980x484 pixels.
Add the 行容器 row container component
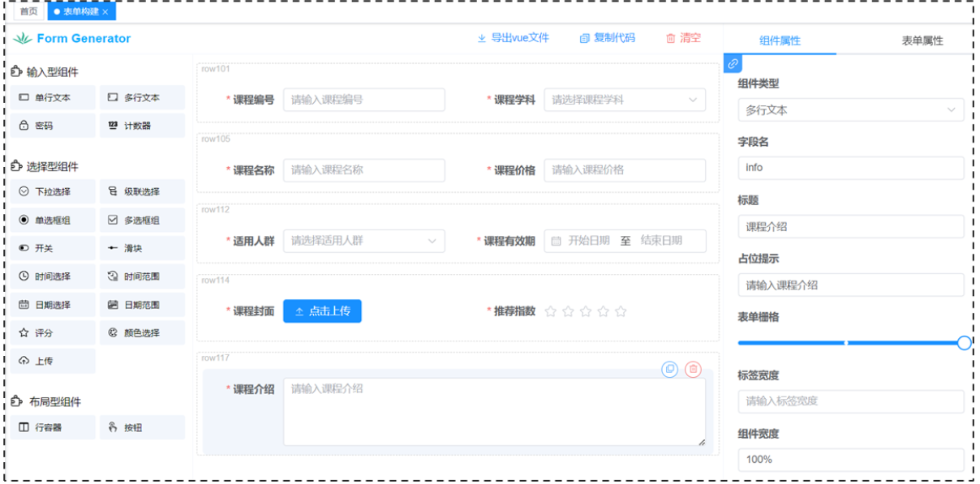point(51,427)
